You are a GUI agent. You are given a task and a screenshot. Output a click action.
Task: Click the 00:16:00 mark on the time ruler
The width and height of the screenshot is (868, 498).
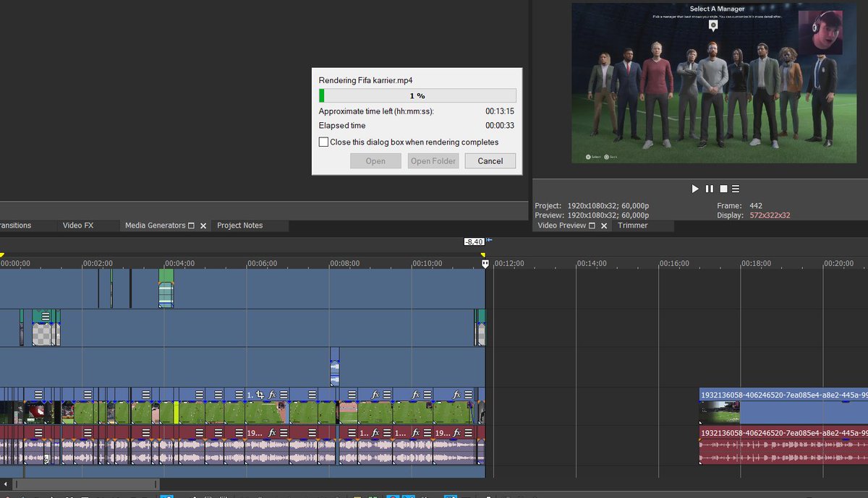(674, 264)
